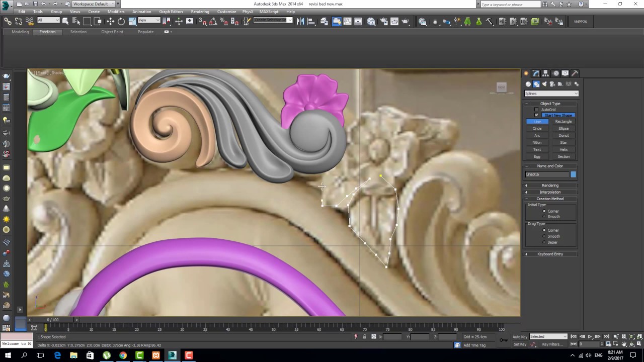The height and width of the screenshot is (362, 644).
Task: Open the Curve Editor icon
Action: (347, 21)
